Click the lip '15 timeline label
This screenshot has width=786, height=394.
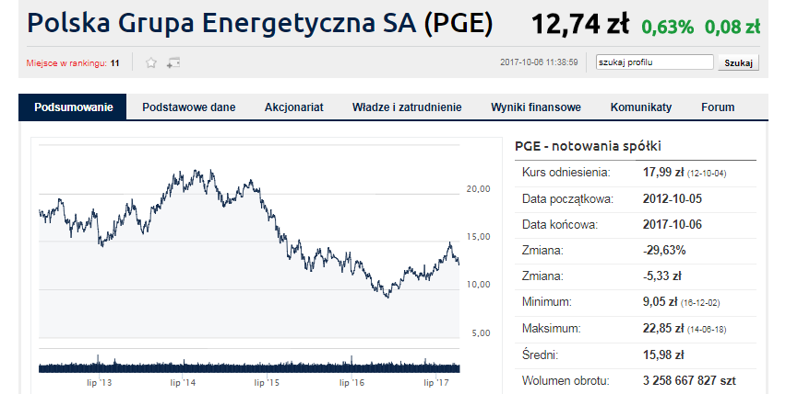click(267, 382)
